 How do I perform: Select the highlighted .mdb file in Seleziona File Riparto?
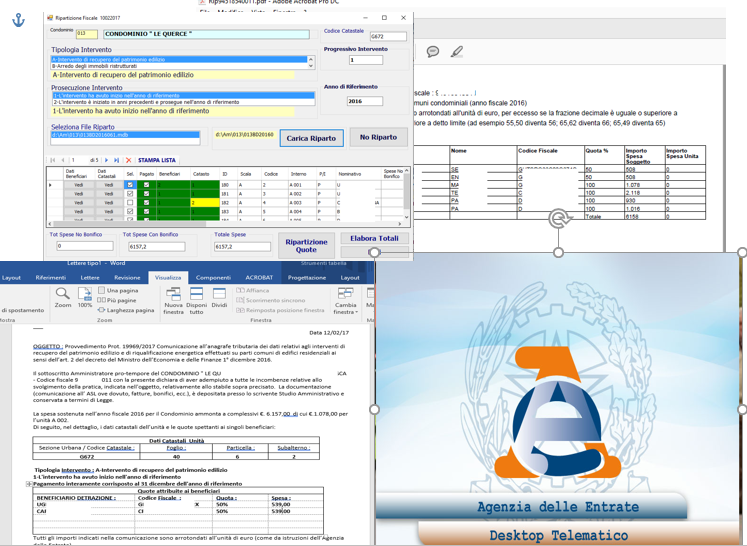pyautogui.click(x=125, y=135)
